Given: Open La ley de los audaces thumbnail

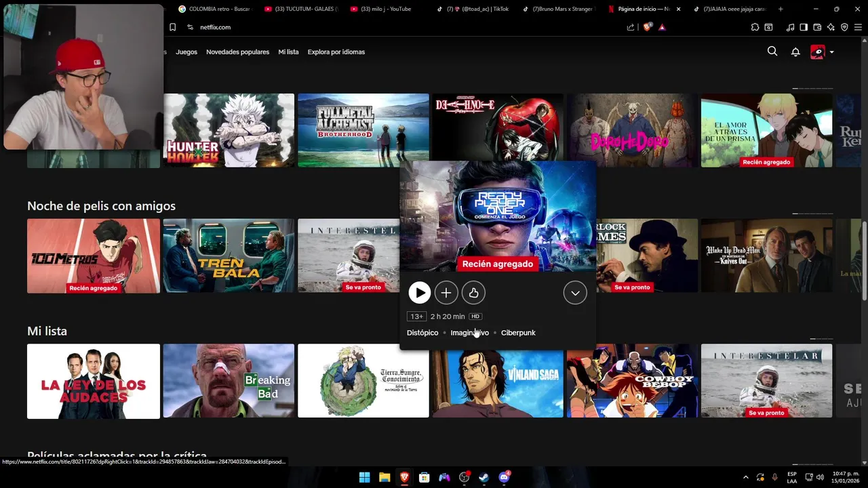Looking at the screenshot, I should coord(94,381).
